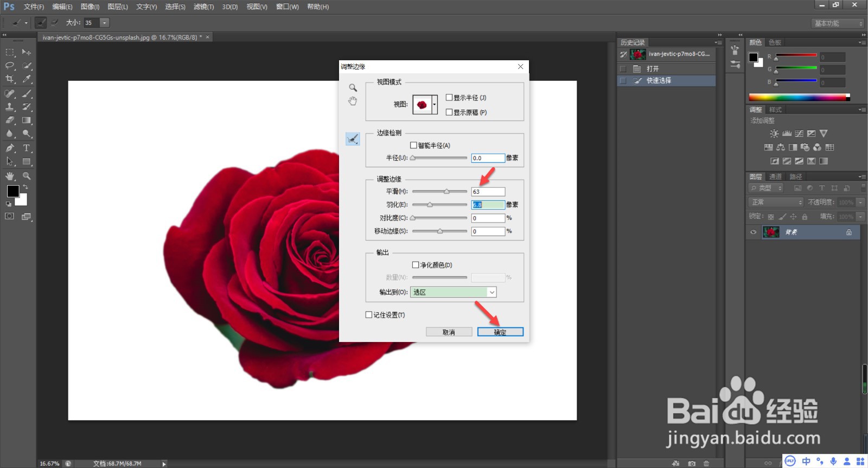Click the 确定 button

[500, 332]
